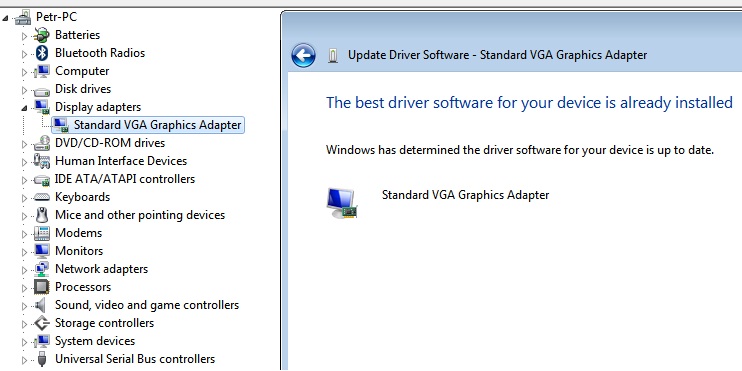Click the Update Driver Software title text
Screen dimensions: 742x371
pos(497,55)
